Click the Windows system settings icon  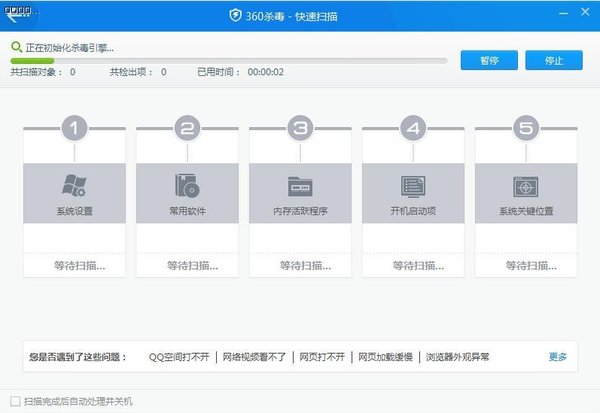(74, 186)
